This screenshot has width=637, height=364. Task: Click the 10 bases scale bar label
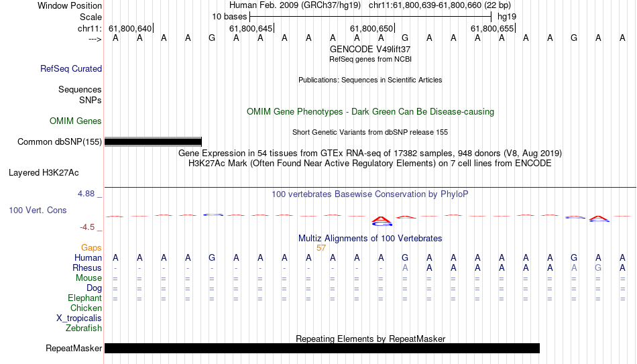pyautogui.click(x=229, y=17)
